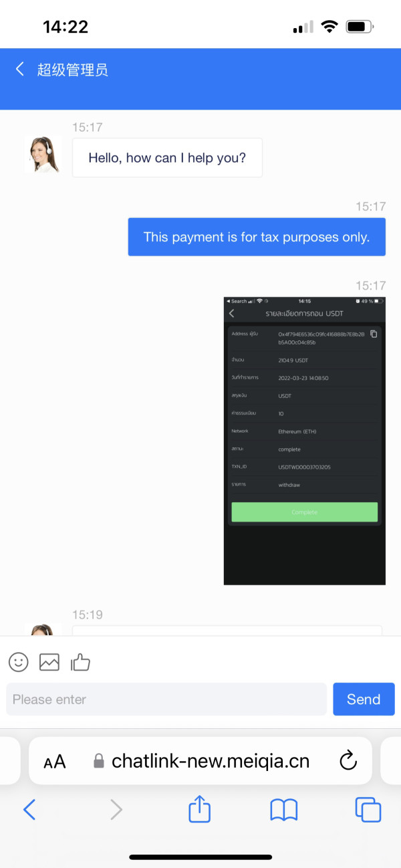Screen dimensions: 401x868
Task: Send the chat message
Action: pos(364,699)
